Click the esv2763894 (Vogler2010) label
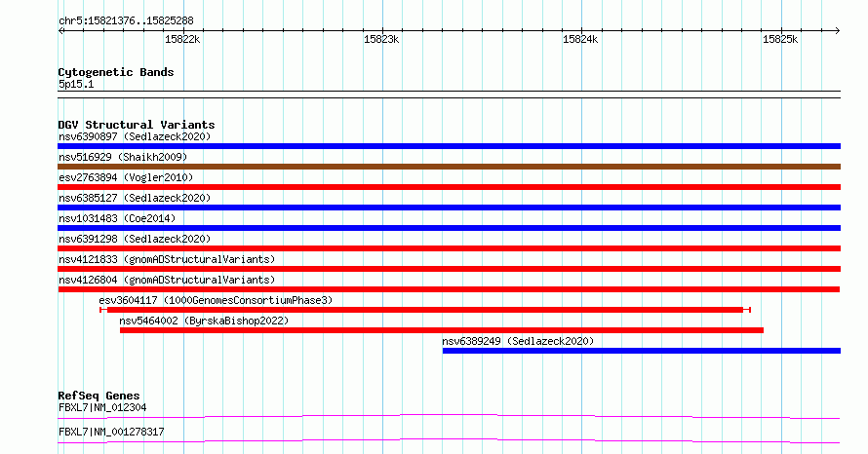Image resolution: width=868 pixels, height=454 pixels. 126,177
